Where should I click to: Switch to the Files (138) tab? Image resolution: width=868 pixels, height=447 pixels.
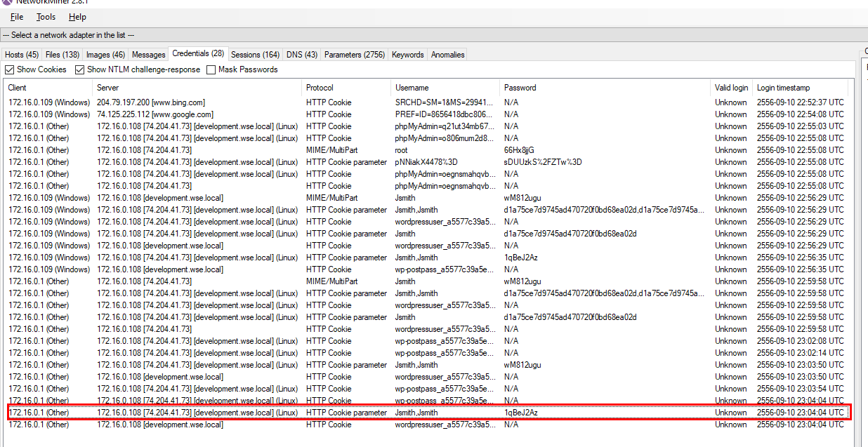click(63, 55)
